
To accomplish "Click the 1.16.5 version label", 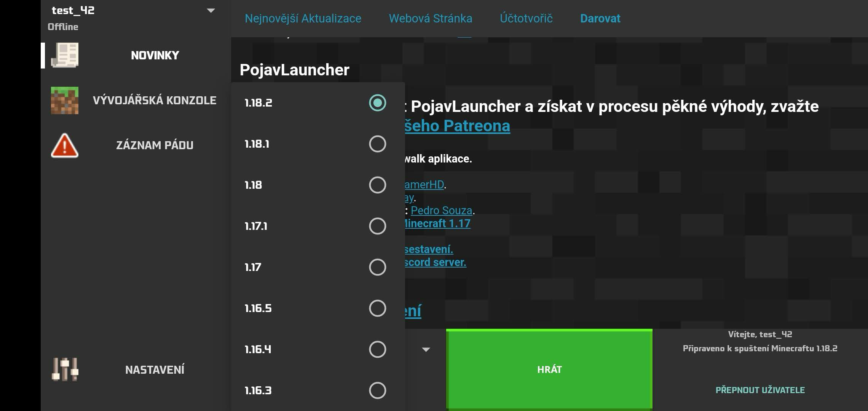I will 258,308.
